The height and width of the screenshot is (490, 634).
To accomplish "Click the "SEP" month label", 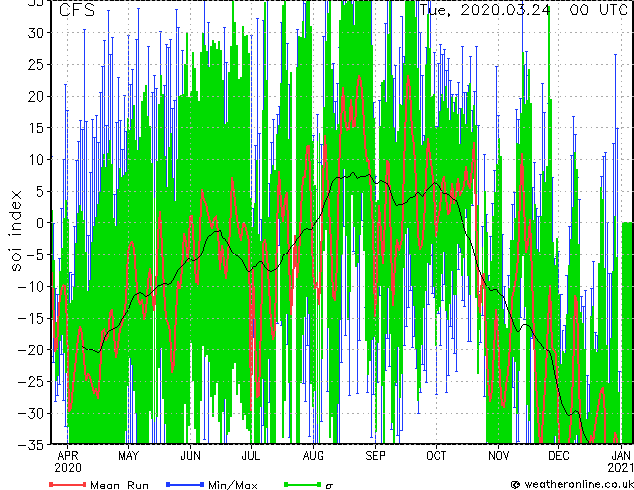I will pos(376,456).
